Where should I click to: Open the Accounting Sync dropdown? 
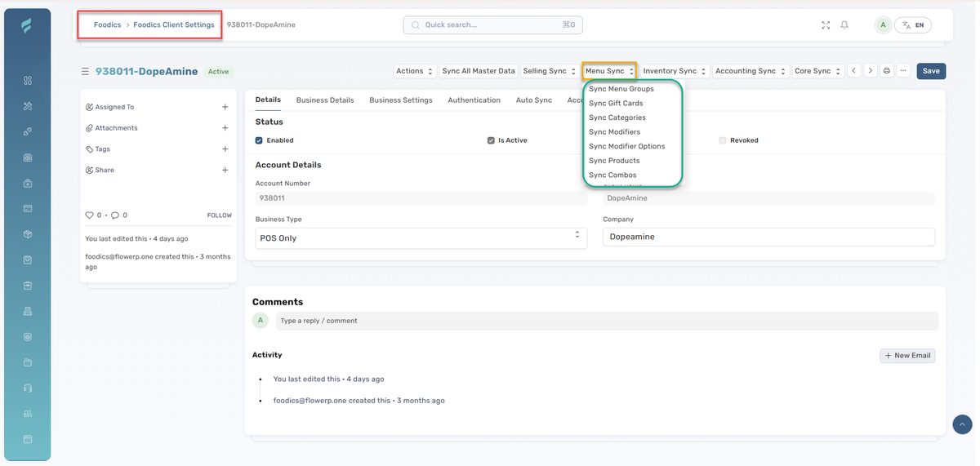[x=751, y=71]
